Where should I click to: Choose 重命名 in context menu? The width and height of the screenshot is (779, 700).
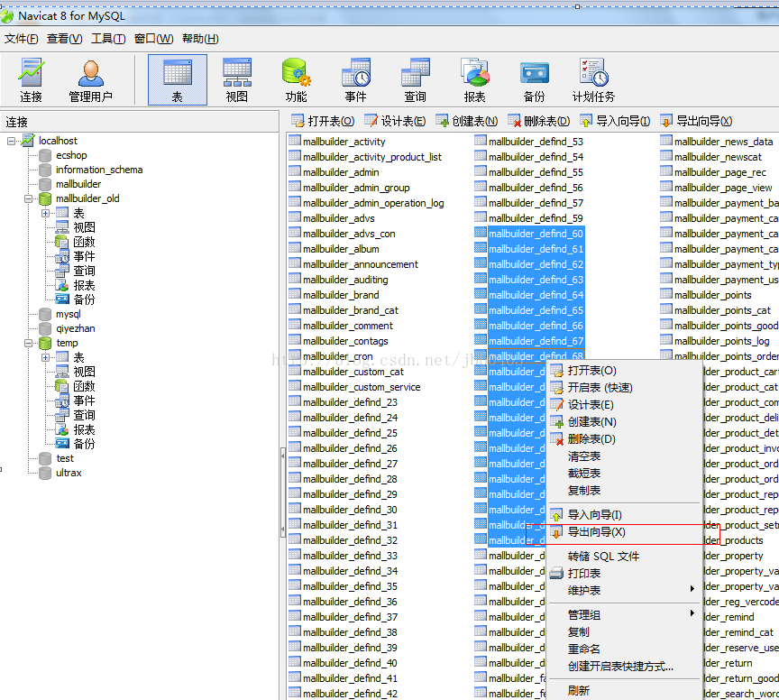coord(624,649)
